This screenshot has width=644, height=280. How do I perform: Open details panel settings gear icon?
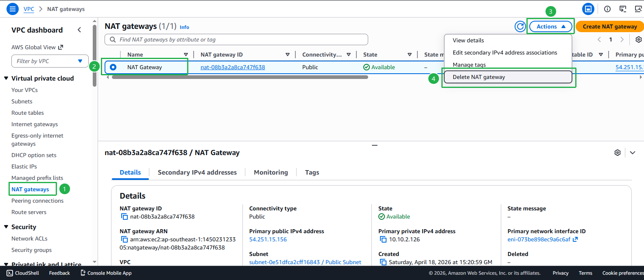(618, 153)
